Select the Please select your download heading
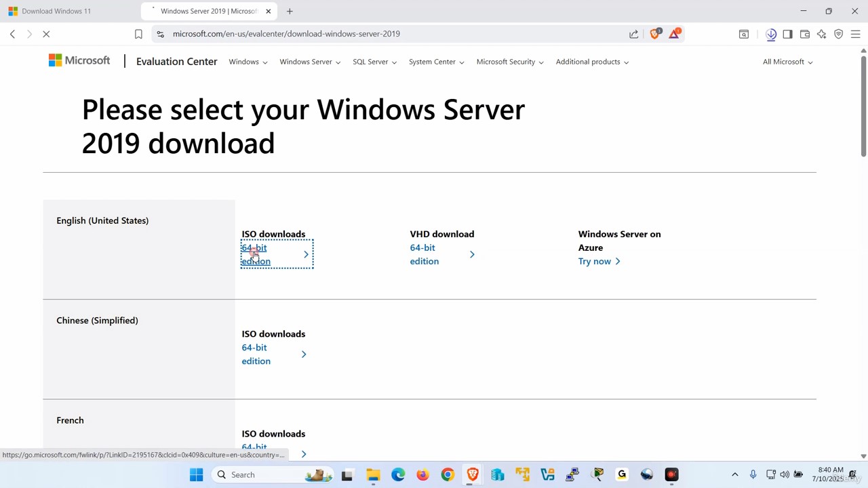 tap(303, 126)
